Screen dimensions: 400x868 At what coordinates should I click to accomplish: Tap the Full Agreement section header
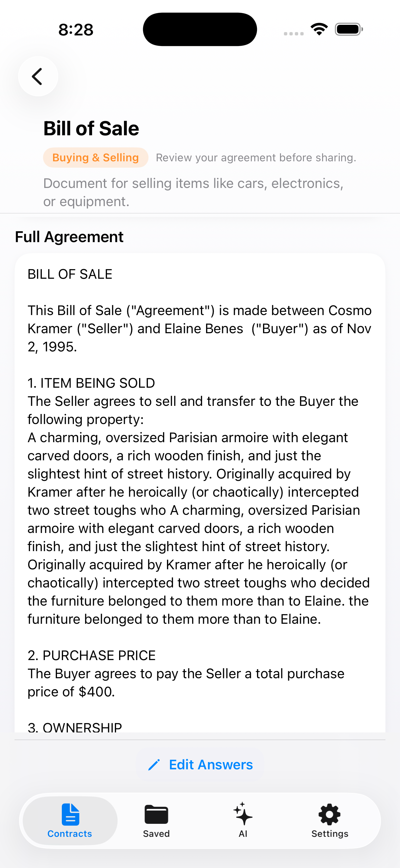(x=69, y=237)
